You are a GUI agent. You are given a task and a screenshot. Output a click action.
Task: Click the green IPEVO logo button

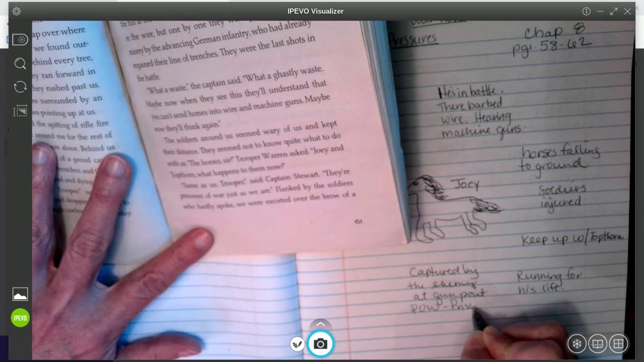20,318
